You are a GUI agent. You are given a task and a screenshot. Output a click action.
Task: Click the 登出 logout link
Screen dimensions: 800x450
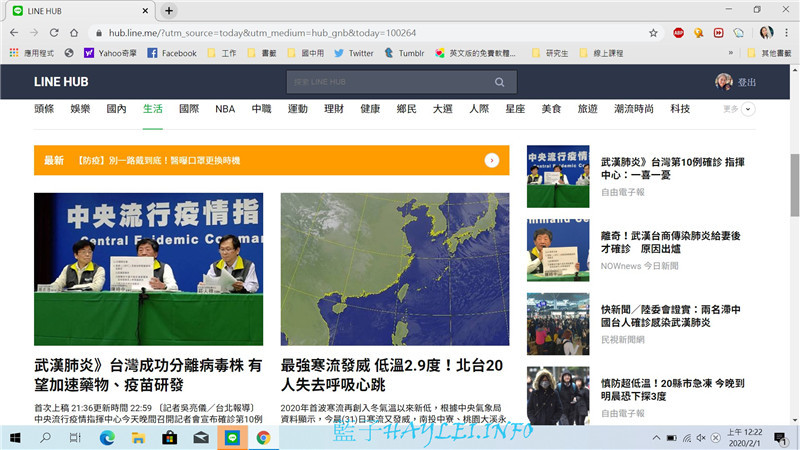747,82
